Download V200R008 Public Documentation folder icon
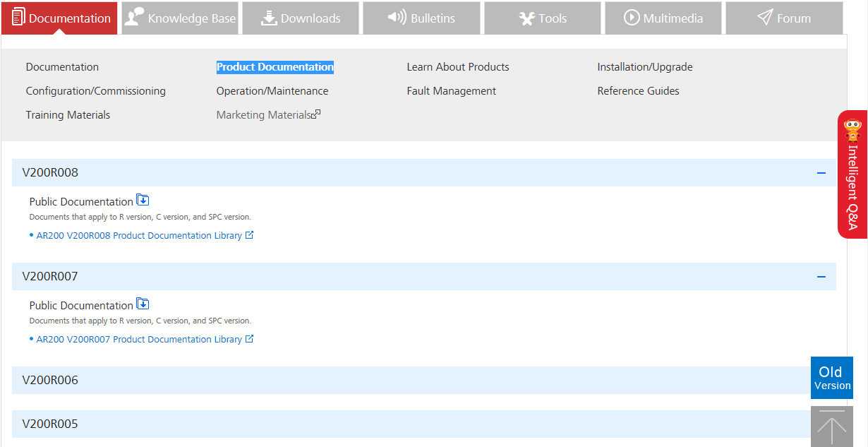 tap(143, 201)
